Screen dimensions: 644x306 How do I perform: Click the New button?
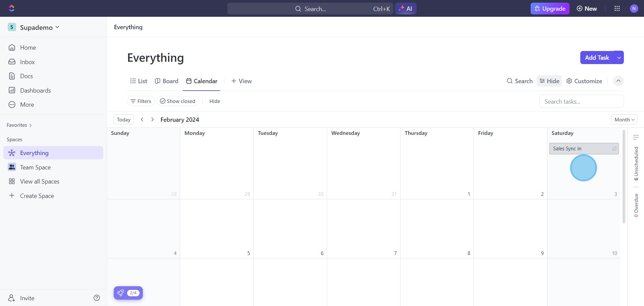pos(587,9)
